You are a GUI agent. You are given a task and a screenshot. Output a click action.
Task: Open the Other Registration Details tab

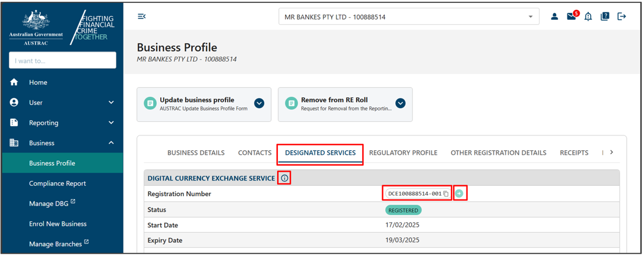tap(499, 153)
